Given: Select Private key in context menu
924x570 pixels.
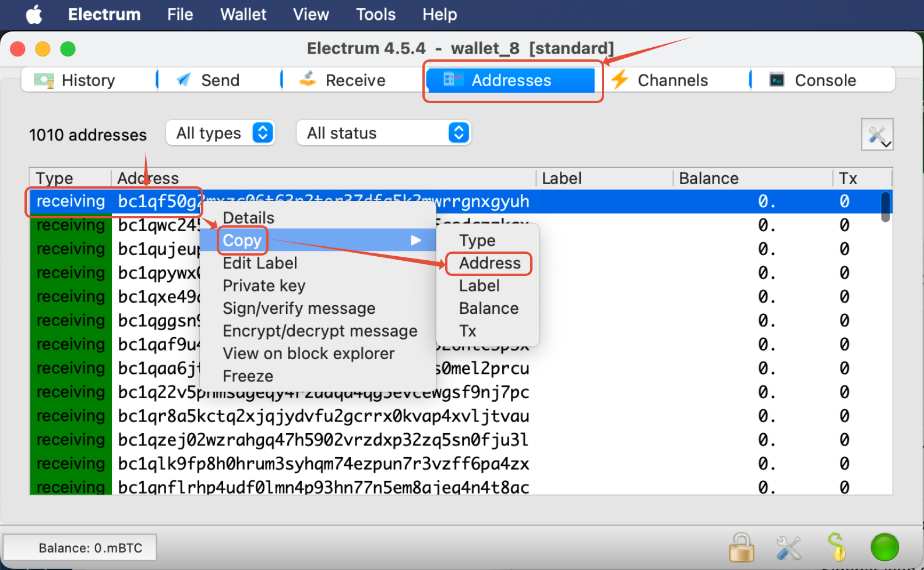Looking at the screenshot, I should point(318,285).
